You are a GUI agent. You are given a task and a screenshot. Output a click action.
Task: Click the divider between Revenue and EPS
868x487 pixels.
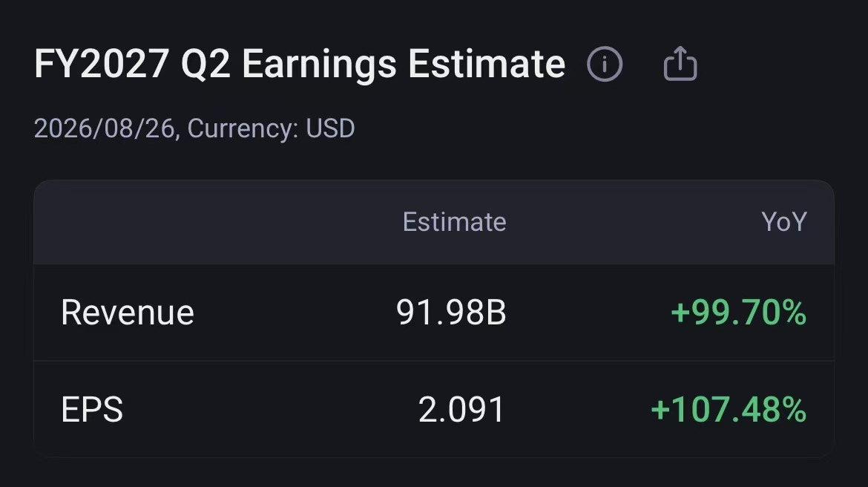click(434, 361)
